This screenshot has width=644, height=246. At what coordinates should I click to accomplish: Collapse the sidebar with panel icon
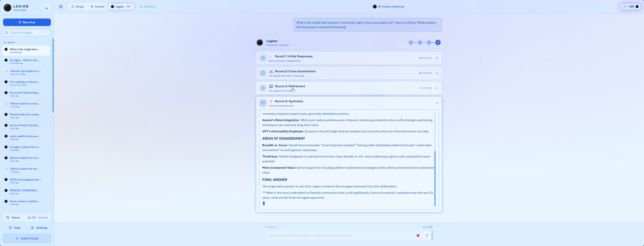pos(61,7)
